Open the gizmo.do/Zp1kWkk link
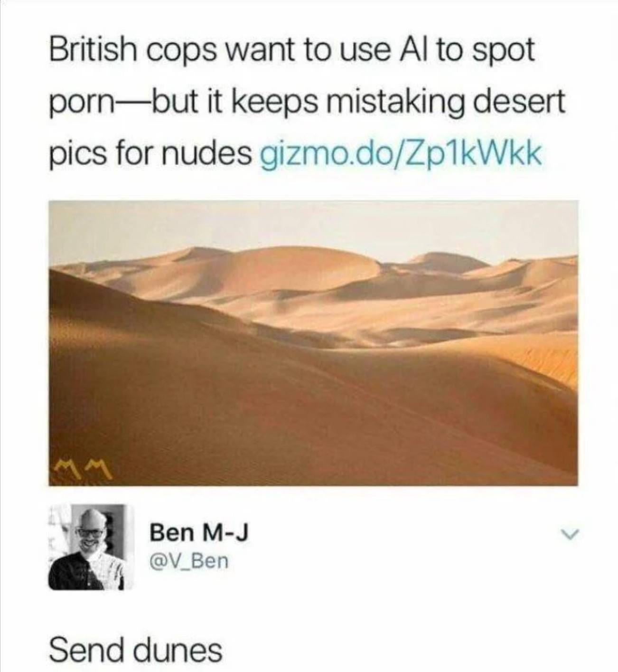The image size is (618, 672). point(401,154)
